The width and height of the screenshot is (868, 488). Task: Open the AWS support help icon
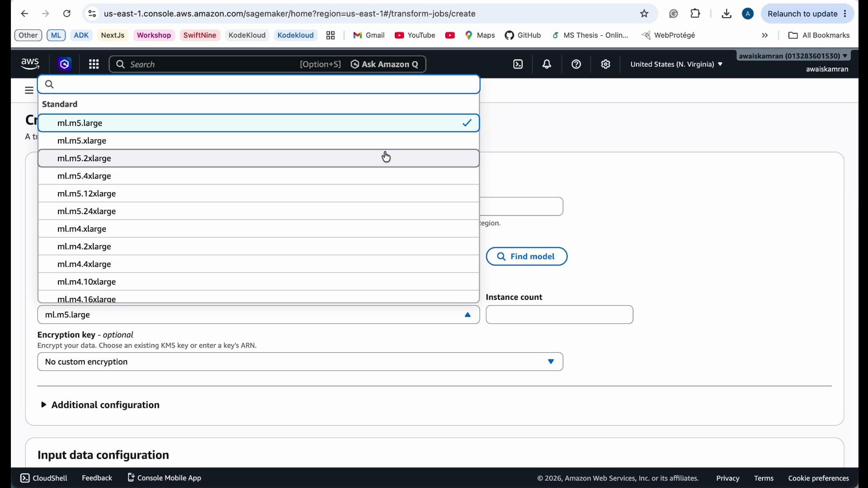[577, 65]
